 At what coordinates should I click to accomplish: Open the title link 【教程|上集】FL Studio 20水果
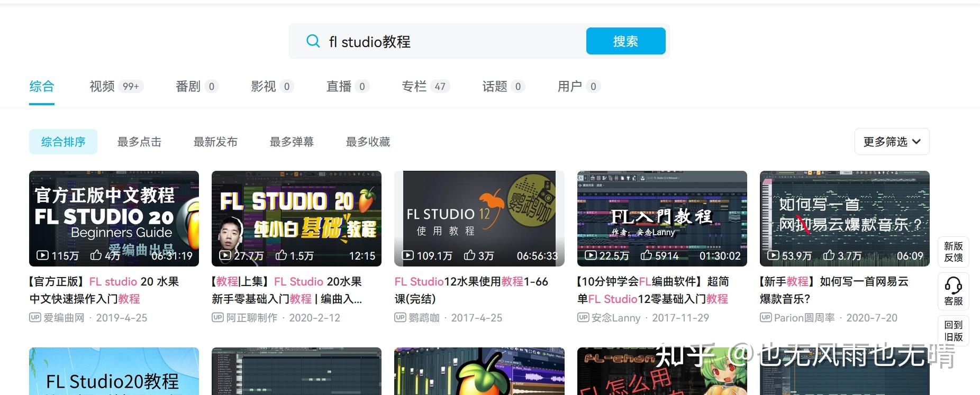[287, 290]
